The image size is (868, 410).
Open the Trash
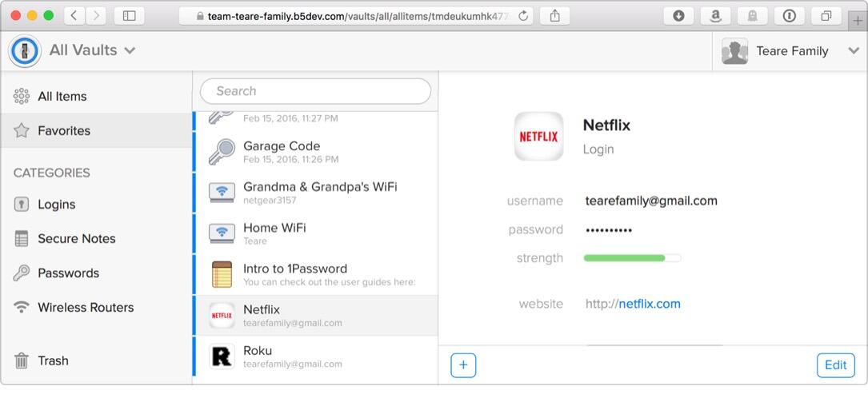(96, 360)
